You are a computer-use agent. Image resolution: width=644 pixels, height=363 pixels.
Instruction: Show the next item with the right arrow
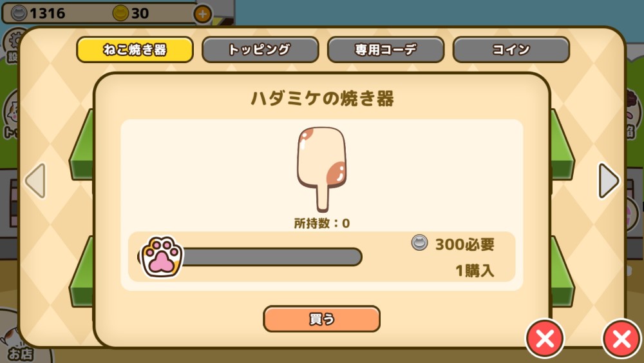pyautogui.click(x=609, y=181)
